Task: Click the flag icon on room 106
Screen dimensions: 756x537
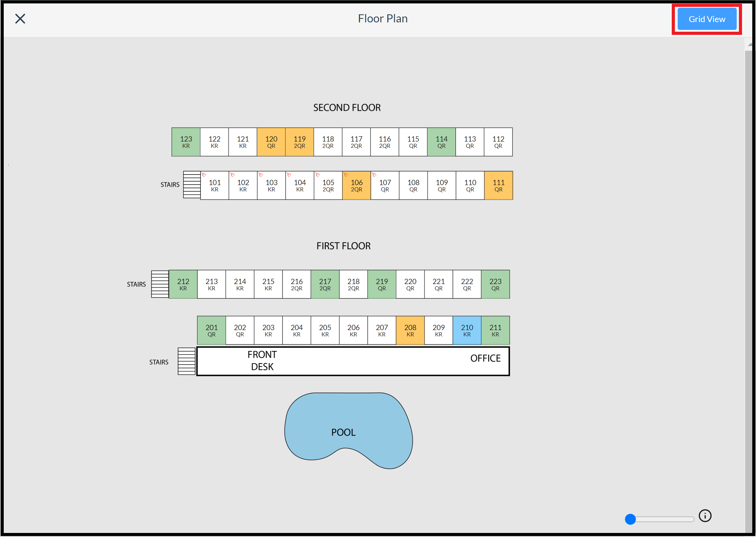Action: point(346,175)
